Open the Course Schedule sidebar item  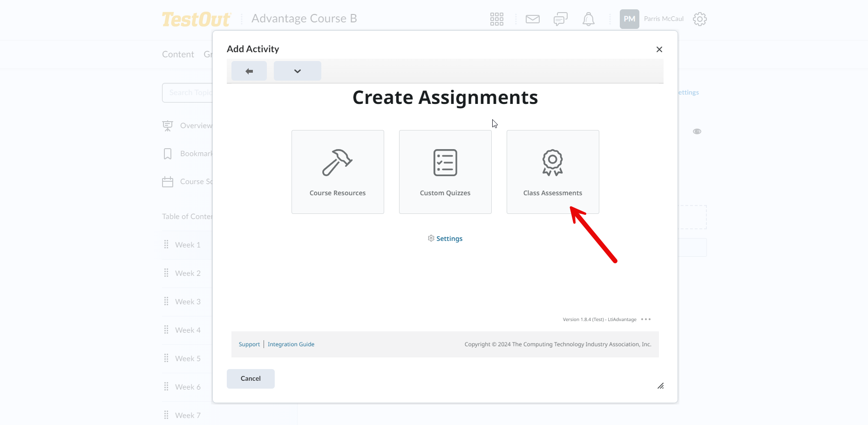tap(187, 182)
